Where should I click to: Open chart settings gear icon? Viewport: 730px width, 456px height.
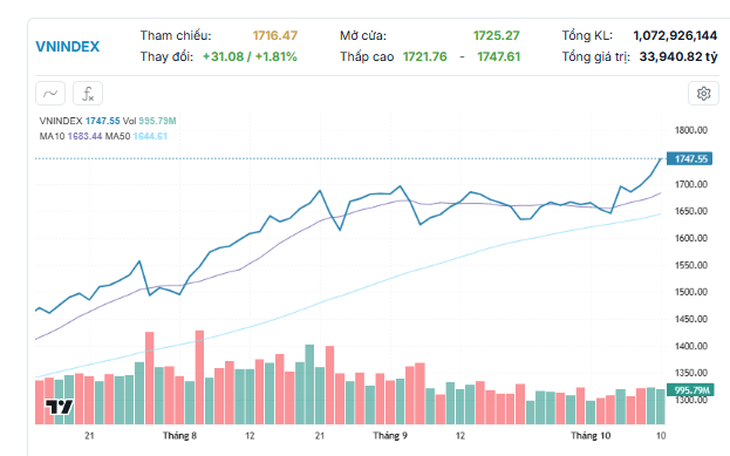[x=703, y=94]
